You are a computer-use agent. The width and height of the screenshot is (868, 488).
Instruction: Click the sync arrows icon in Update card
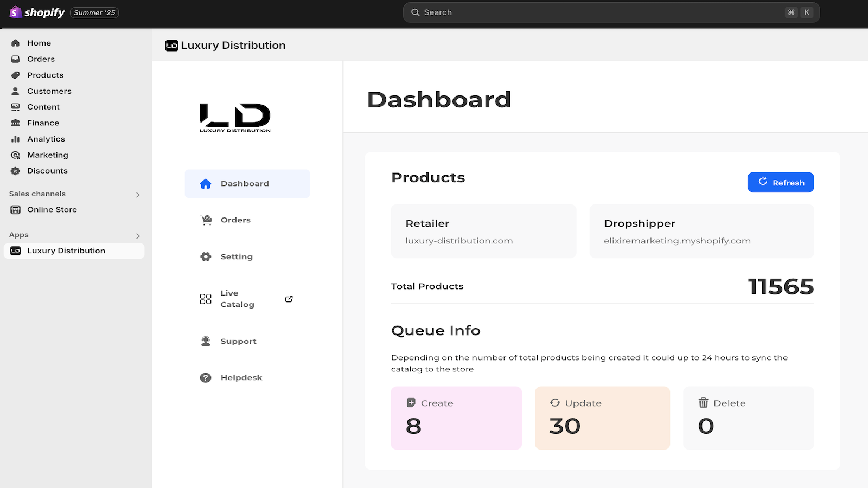point(555,402)
